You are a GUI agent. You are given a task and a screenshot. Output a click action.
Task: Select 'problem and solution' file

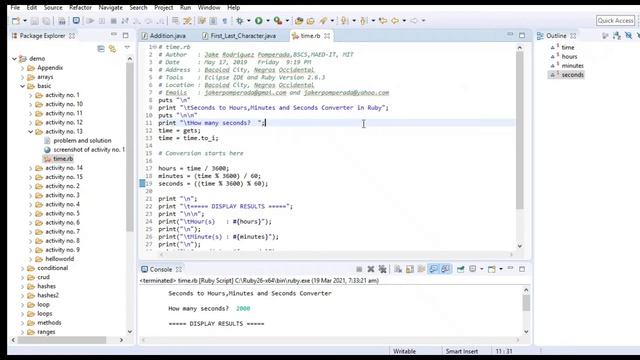coord(82,140)
